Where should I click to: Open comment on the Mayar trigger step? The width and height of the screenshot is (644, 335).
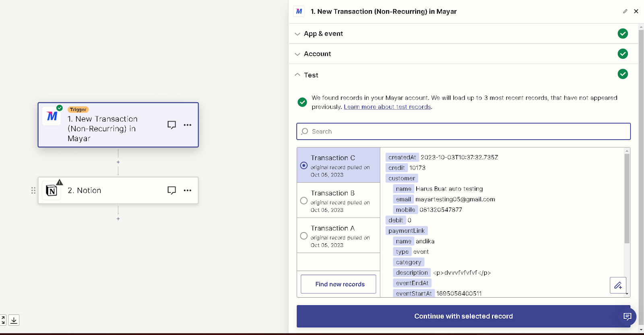pyautogui.click(x=172, y=125)
